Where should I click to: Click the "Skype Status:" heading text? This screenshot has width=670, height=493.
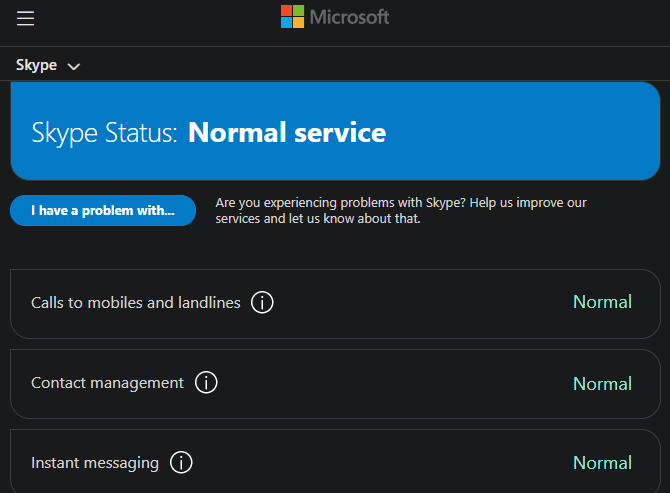(104, 132)
